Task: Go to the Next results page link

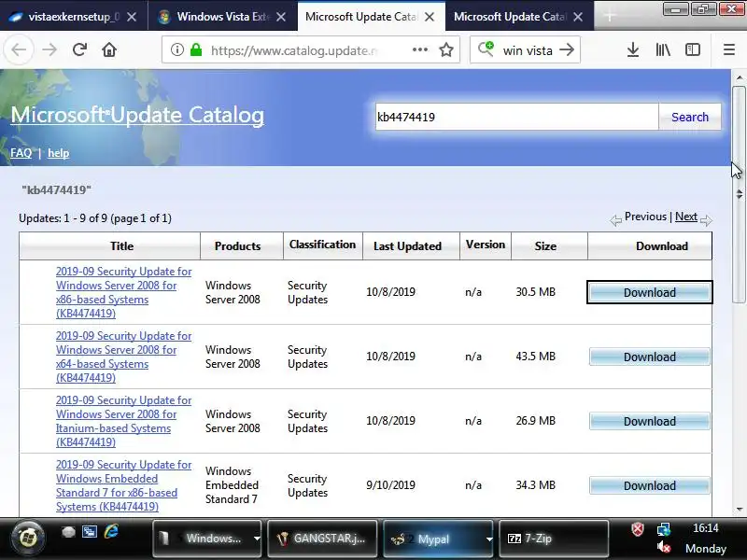Action: click(686, 217)
